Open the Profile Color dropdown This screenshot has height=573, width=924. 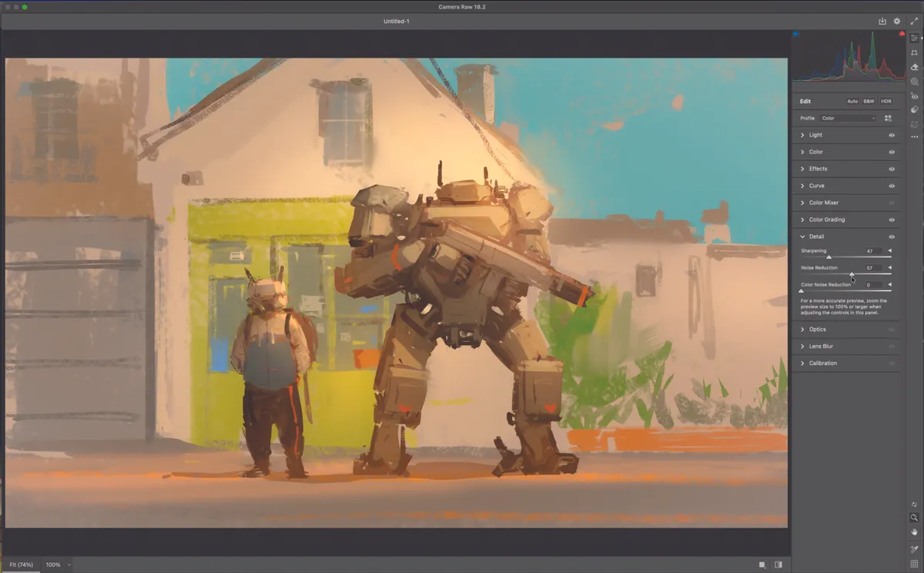click(849, 119)
